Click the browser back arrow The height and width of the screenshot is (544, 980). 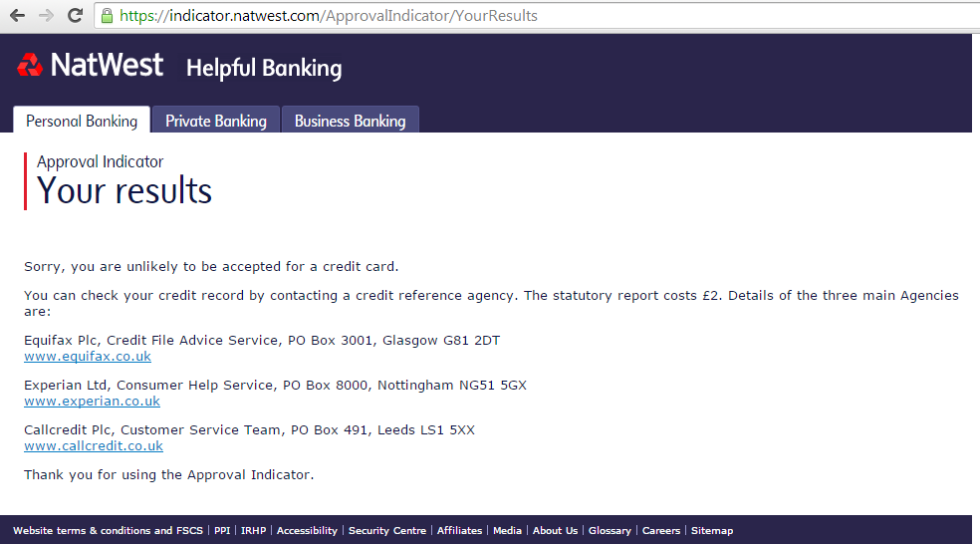(x=18, y=16)
